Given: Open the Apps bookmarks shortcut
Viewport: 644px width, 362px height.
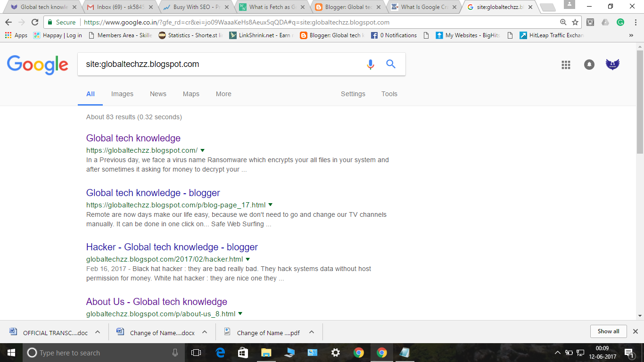Looking at the screenshot, I should (x=16, y=35).
